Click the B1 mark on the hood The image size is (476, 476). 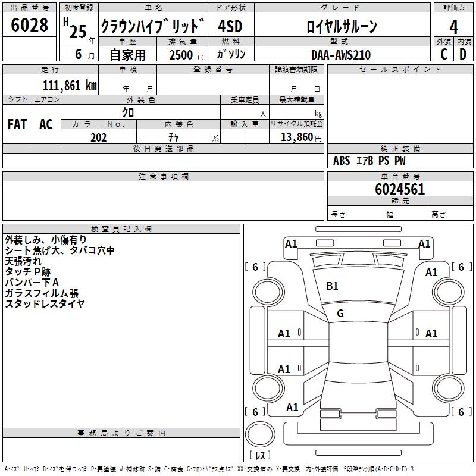tap(332, 286)
